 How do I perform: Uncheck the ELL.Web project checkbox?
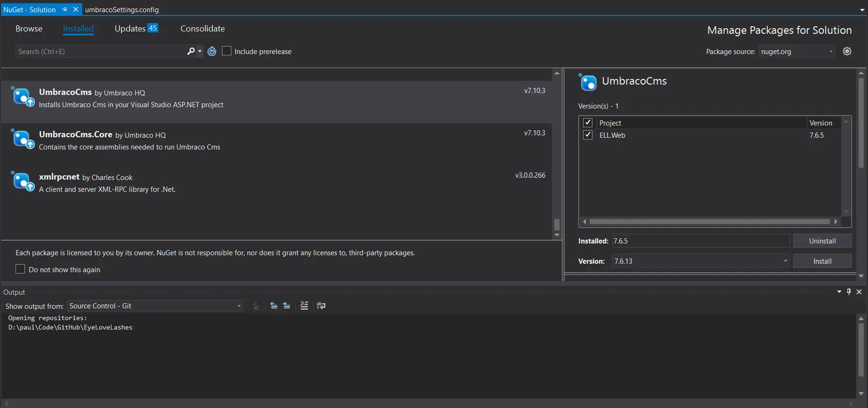[x=587, y=135]
